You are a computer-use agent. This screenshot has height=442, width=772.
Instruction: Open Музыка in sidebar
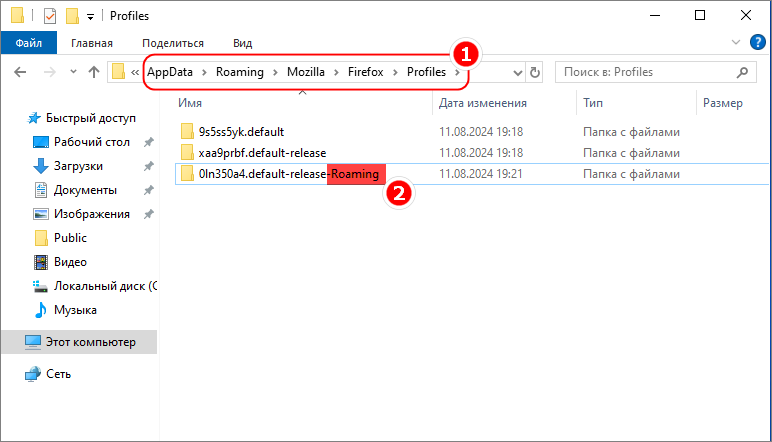click(75, 310)
